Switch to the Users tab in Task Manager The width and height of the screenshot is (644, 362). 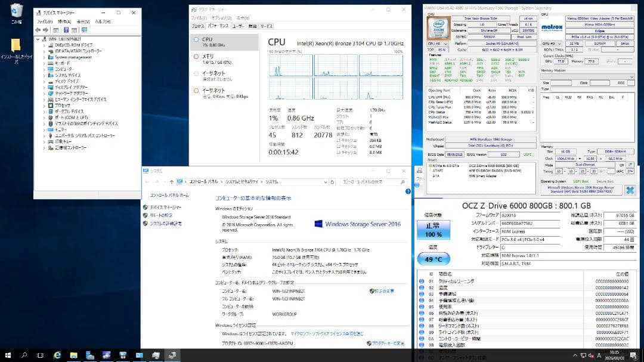coord(238,26)
